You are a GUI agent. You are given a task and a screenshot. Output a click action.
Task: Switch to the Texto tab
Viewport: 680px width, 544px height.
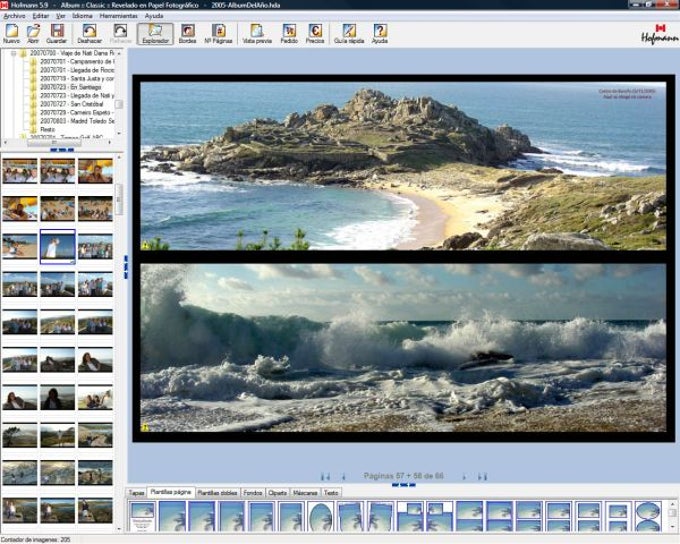tap(331, 493)
